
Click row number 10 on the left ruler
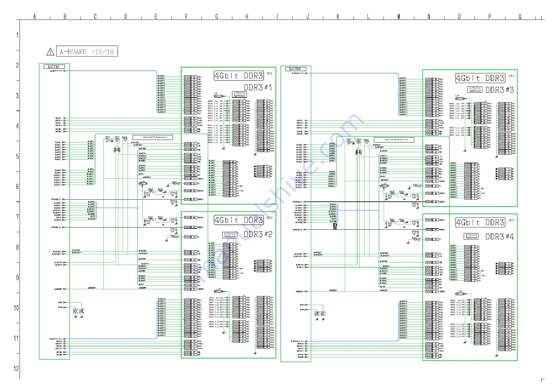(16, 308)
